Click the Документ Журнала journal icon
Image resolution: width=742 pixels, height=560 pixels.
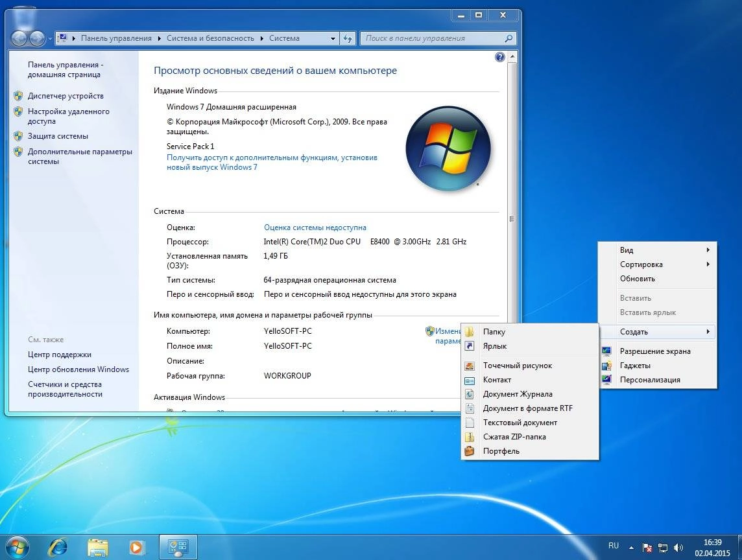470,394
